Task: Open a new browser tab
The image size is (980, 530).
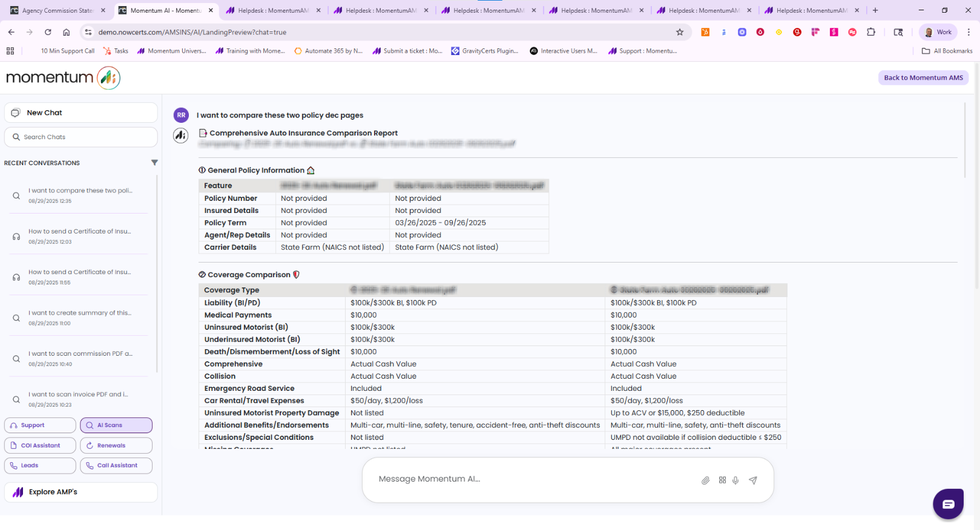Action: coord(875,10)
